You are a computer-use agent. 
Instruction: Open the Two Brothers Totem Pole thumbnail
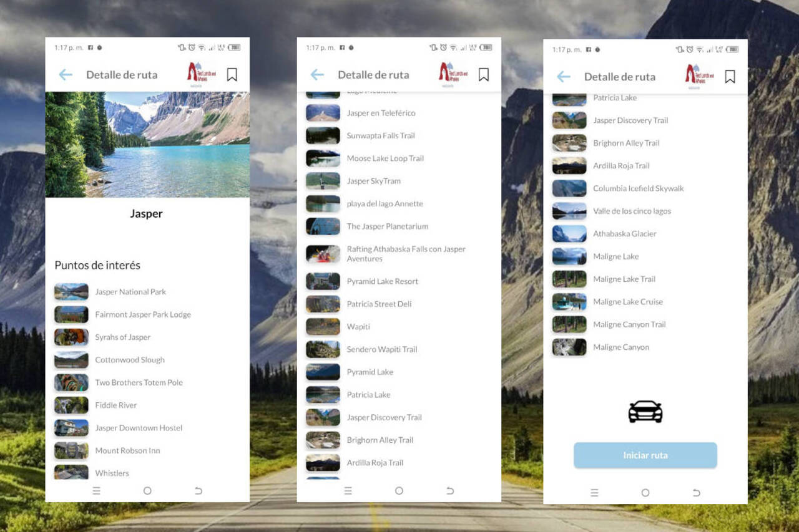pyautogui.click(x=71, y=382)
